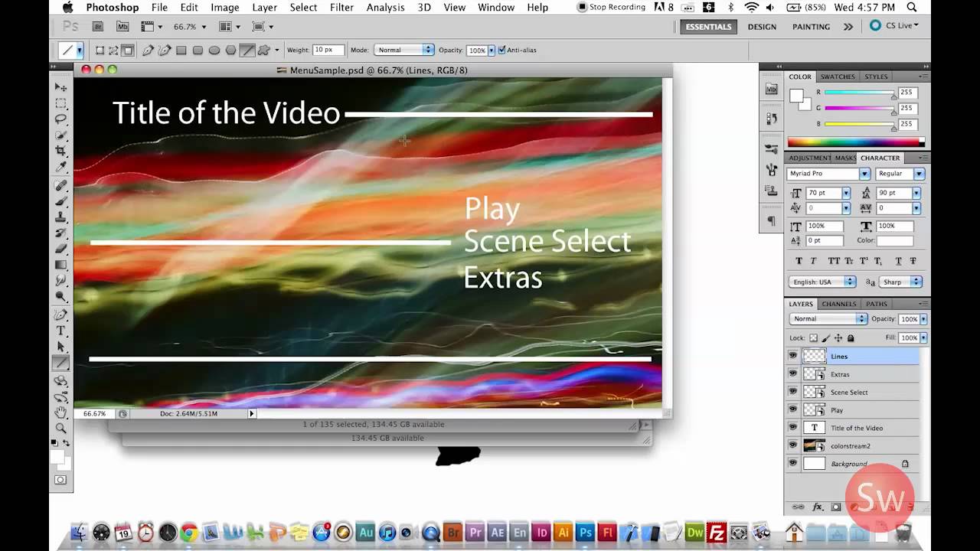Choose the Custom Shape tool in options bar
The height and width of the screenshot is (551, 980).
pos(264,51)
